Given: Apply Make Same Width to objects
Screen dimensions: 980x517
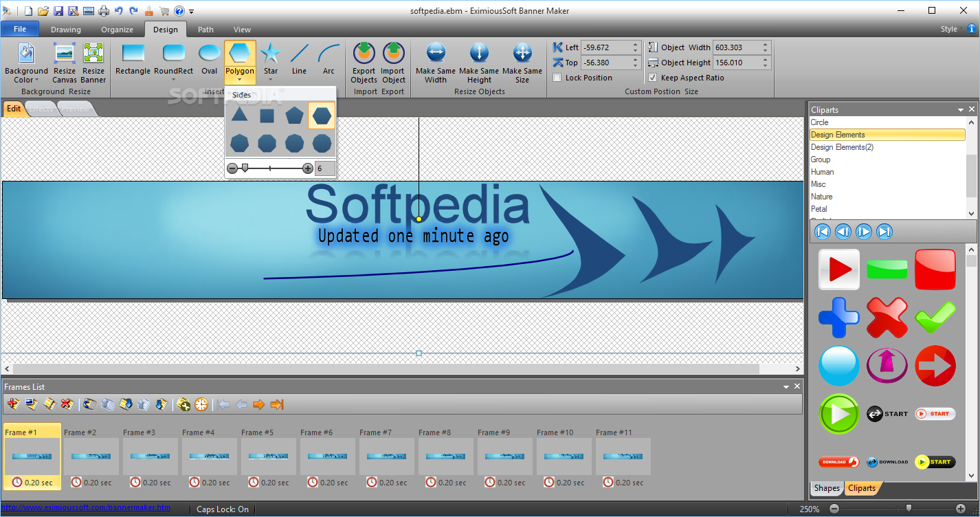Looking at the screenshot, I should [x=436, y=63].
